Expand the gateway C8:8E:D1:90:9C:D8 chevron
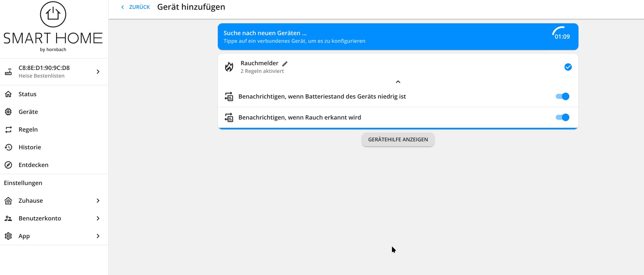 98,72
